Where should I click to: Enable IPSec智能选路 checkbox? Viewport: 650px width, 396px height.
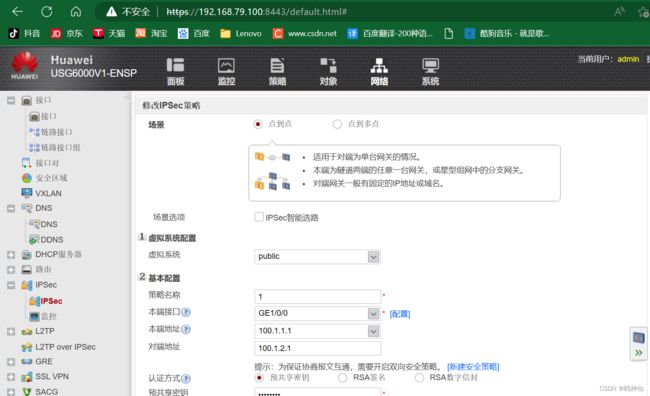[259, 217]
